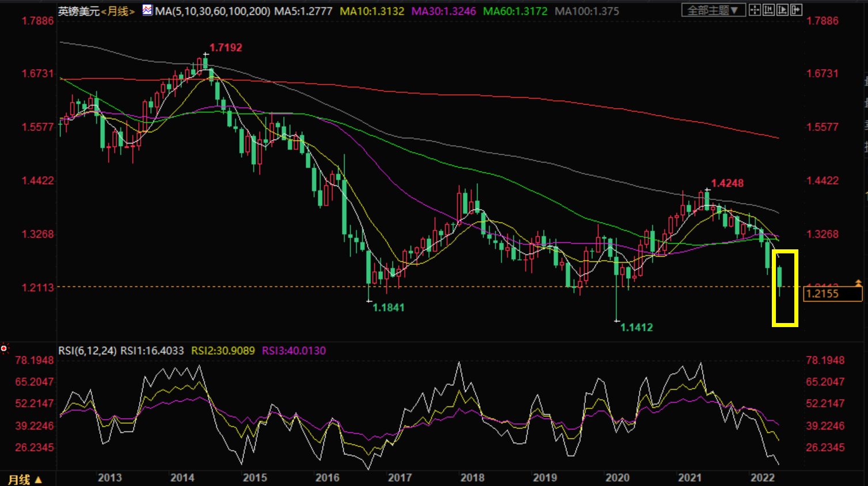Expand the 月线 period selector at bottom left
Image resolution: width=868 pixels, height=486 pixels.
[25, 479]
